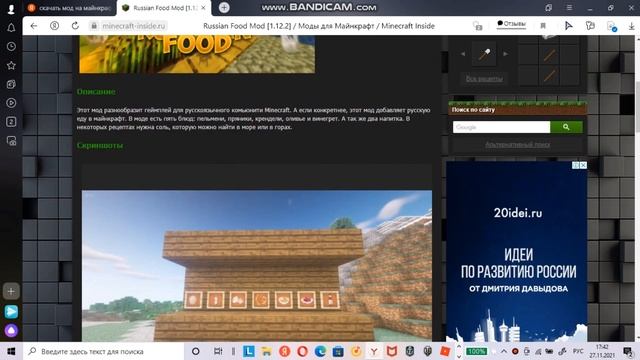Open the browser profile avatar icon
This screenshot has height=360, width=640.
click(x=11, y=9)
